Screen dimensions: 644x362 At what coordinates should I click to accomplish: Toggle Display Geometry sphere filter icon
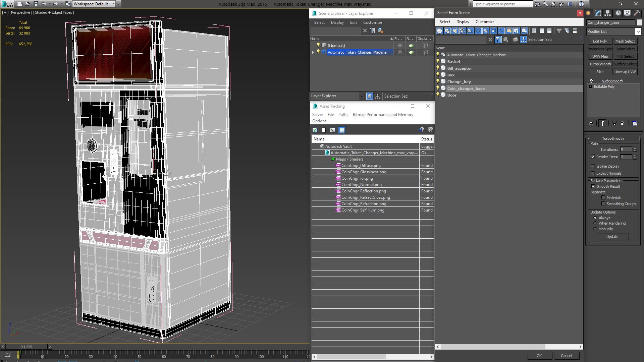coord(439,31)
